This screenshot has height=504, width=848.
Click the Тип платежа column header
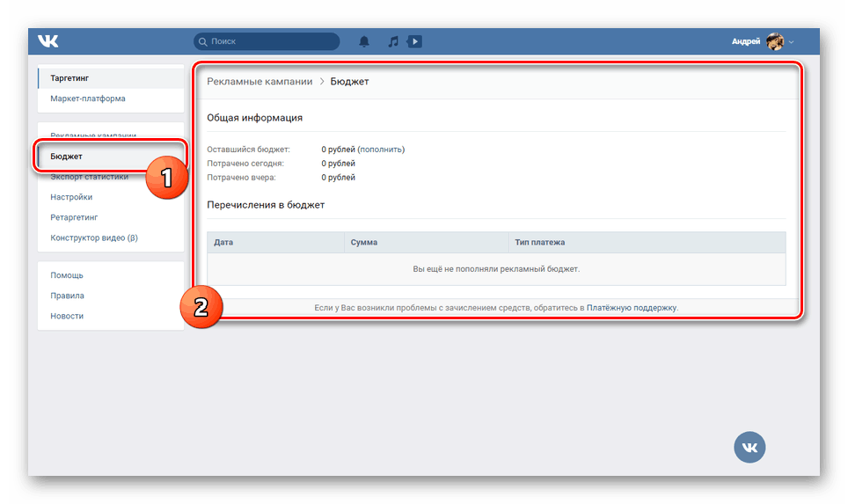pyautogui.click(x=647, y=242)
